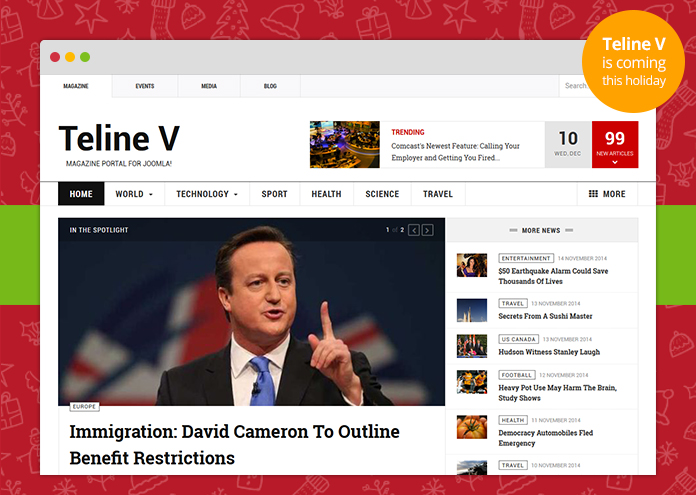
Task: Open Secrets From A Sushi Master
Action: (x=545, y=316)
